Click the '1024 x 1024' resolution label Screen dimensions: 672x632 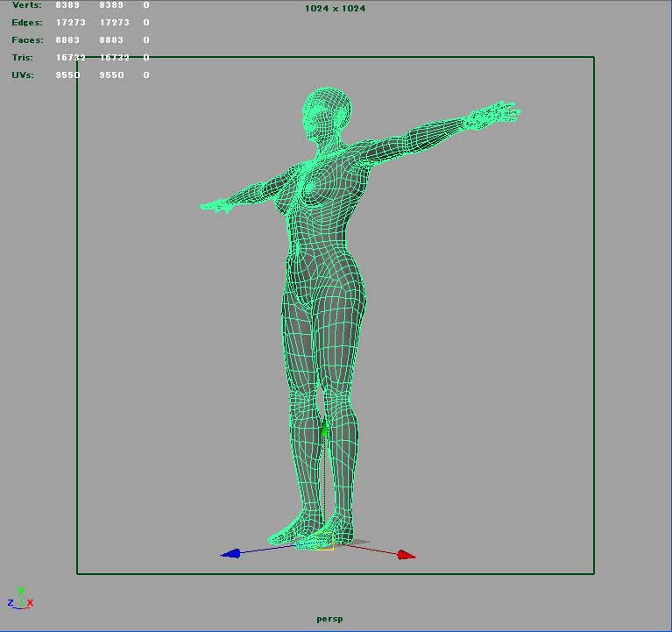pyautogui.click(x=335, y=9)
